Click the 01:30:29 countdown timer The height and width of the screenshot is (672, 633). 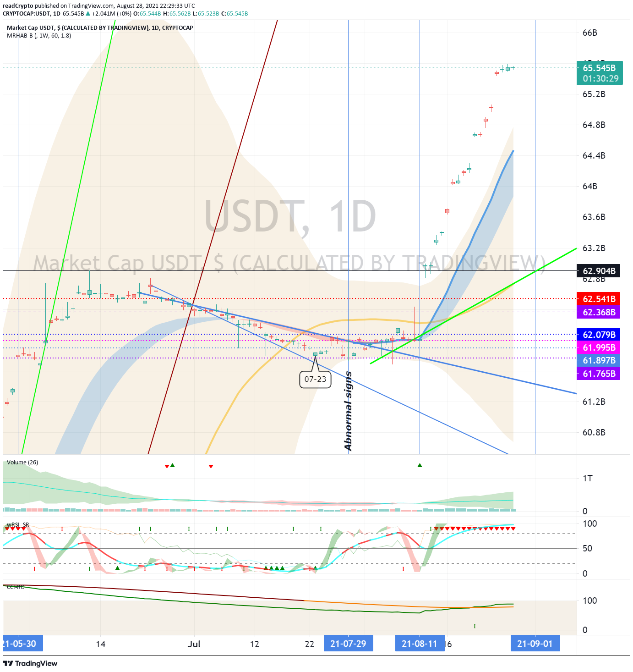[x=600, y=78]
